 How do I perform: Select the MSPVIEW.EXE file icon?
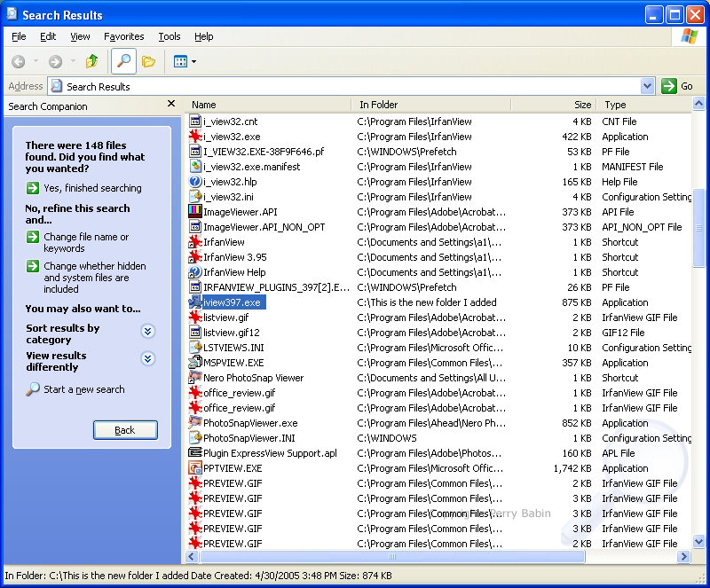tap(195, 362)
